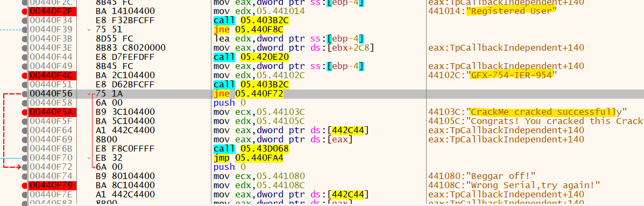The image size is (644, 206).
Task: Click the bytes 8B83 C8020000
Action: (x=131, y=48)
